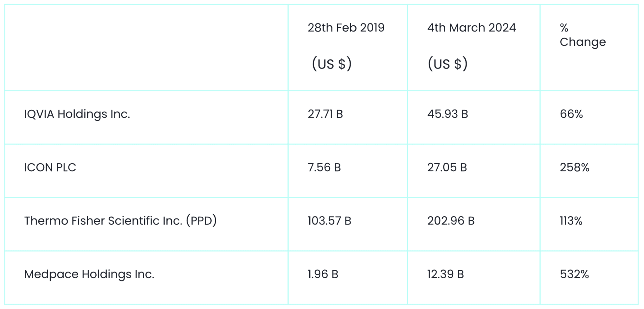Select the 45.93 B value cell
Screen dimensions: 644x309
point(448,114)
